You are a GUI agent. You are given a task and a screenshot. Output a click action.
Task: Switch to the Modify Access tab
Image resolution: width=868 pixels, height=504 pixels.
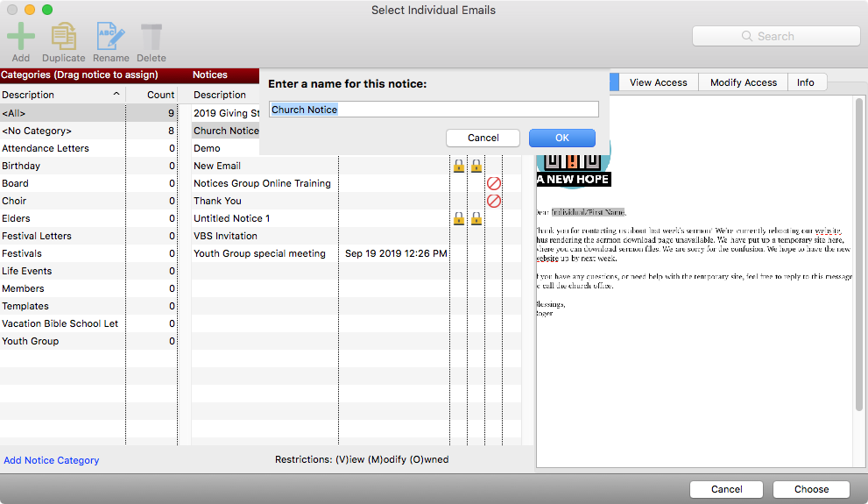(743, 82)
